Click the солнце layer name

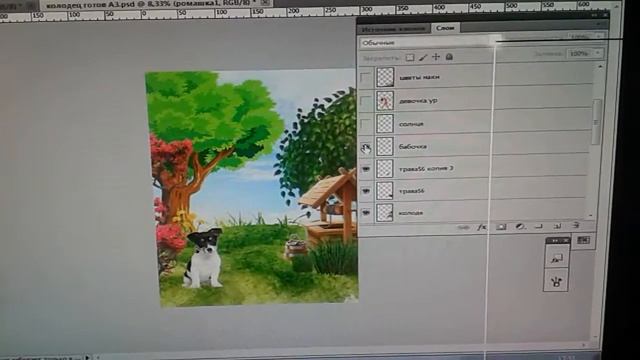pyautogui.click(x=411, y=124)
